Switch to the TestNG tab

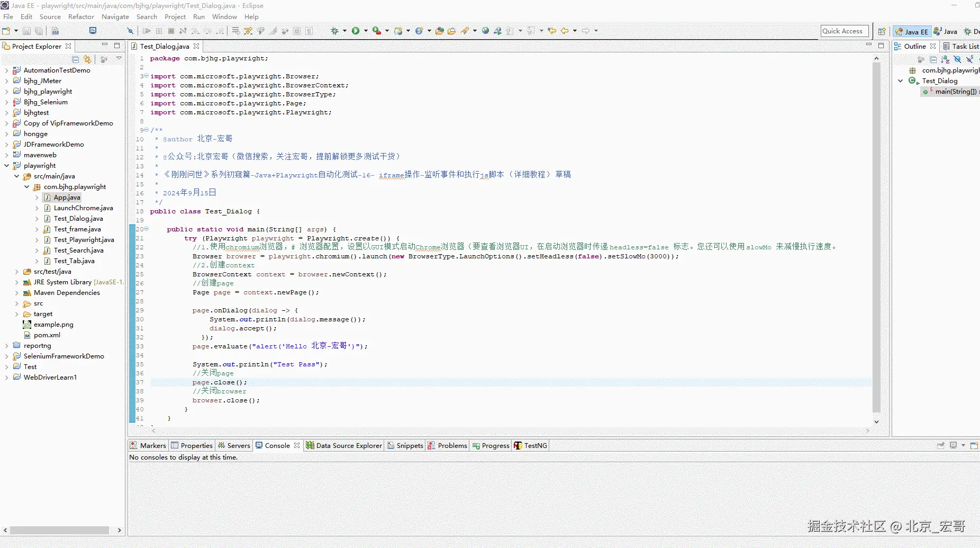(x=531, y=445)
